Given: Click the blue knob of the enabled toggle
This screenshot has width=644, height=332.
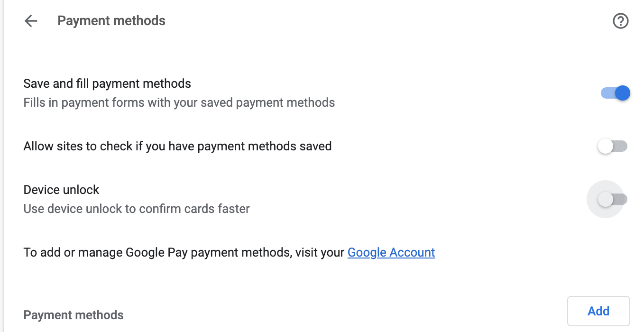Looking at the screenshot, I should click(623, 93).
